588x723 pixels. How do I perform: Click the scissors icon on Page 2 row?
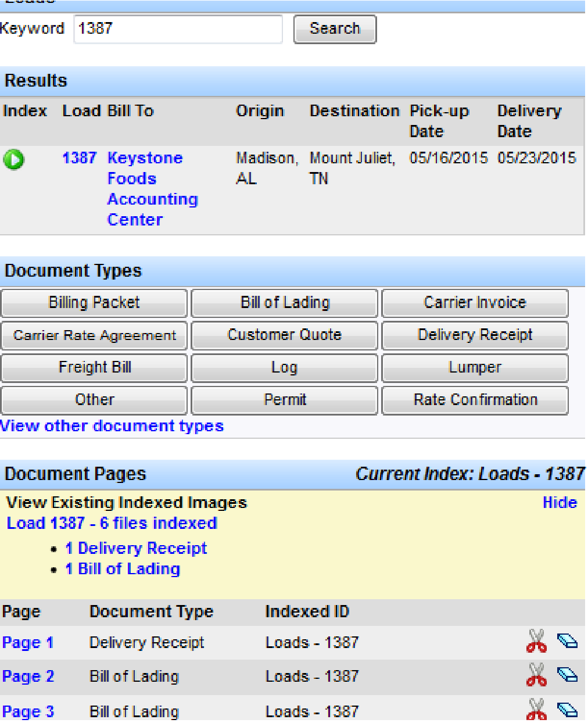[x=536, y=675]
